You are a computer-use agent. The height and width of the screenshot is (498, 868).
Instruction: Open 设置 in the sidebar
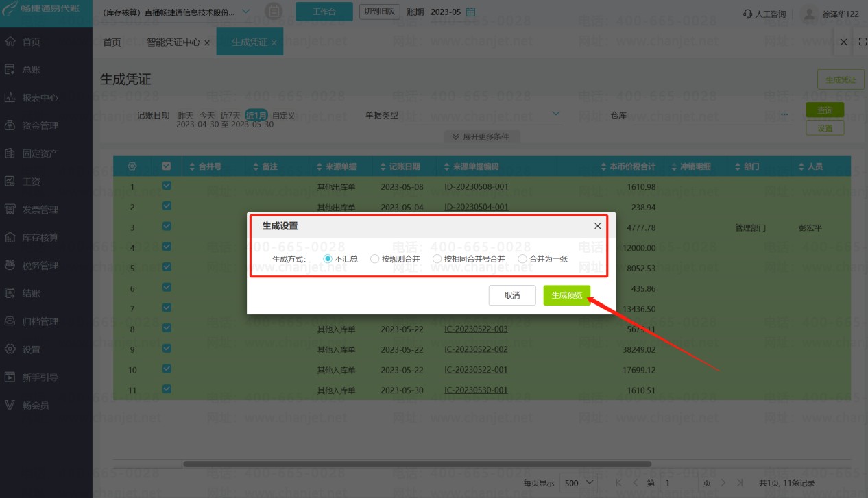[32, 349]
